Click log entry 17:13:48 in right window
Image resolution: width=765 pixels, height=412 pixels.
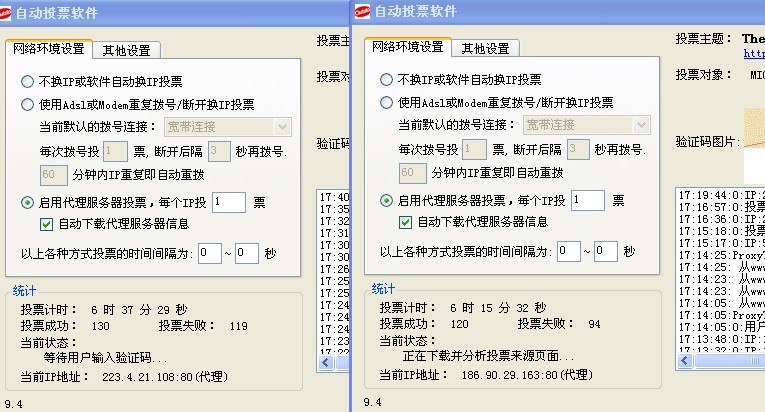pos(722,339)
